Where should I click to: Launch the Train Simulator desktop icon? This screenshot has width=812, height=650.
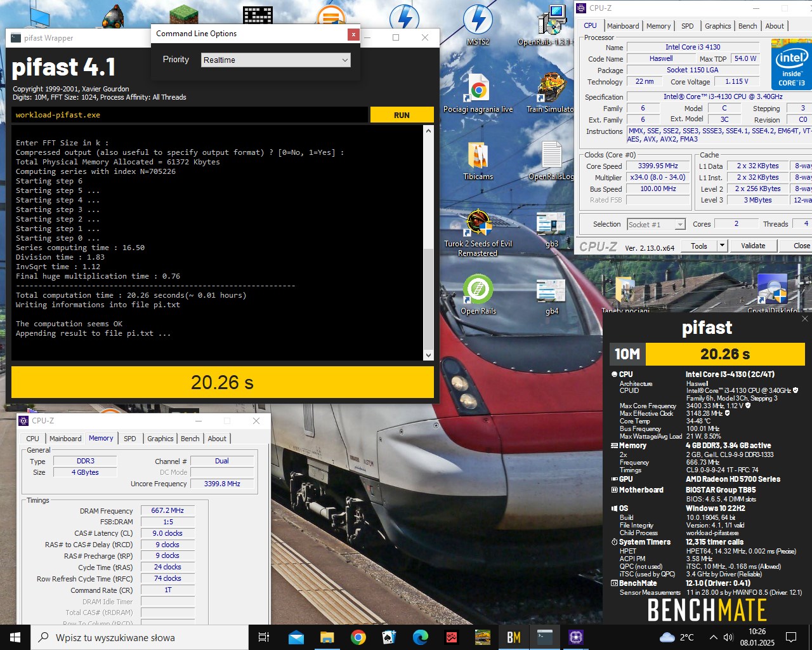click(x=550, y=93)
